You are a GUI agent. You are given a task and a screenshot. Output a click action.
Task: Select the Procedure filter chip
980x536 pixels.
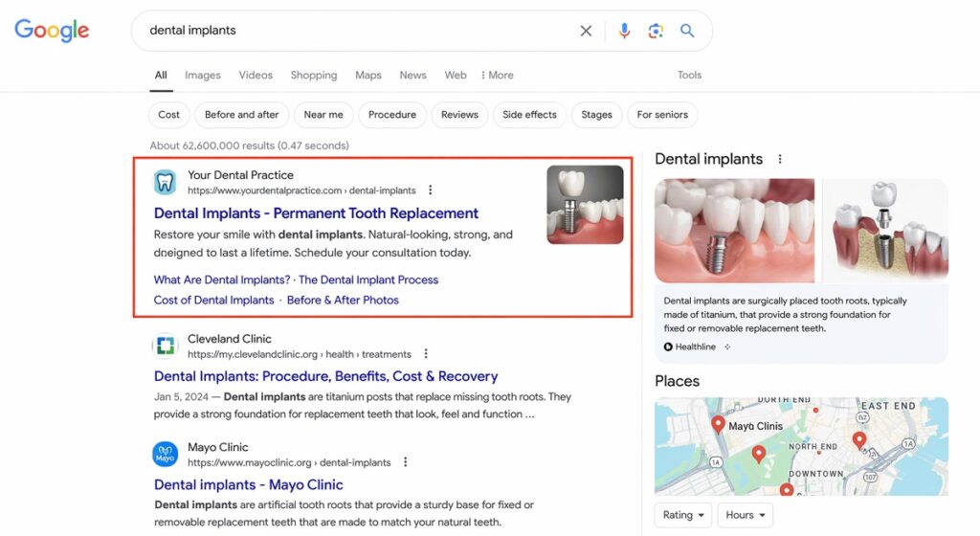pyautogui.click(x=391, y=115)
